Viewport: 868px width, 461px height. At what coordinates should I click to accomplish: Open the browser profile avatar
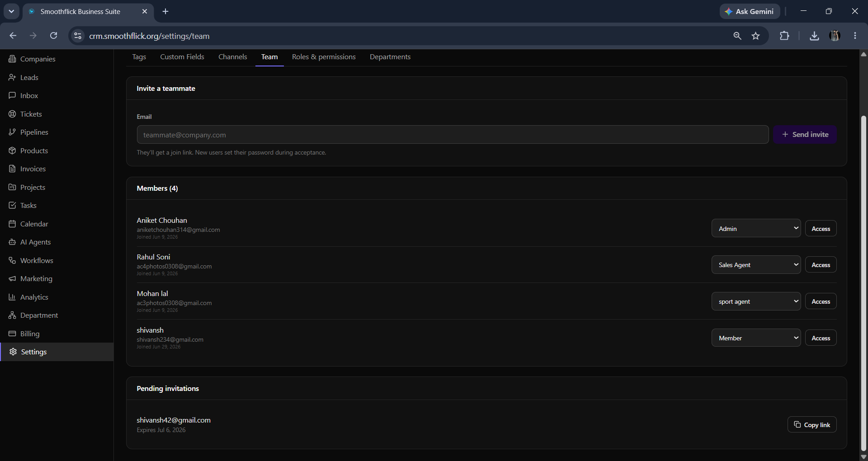835,36
